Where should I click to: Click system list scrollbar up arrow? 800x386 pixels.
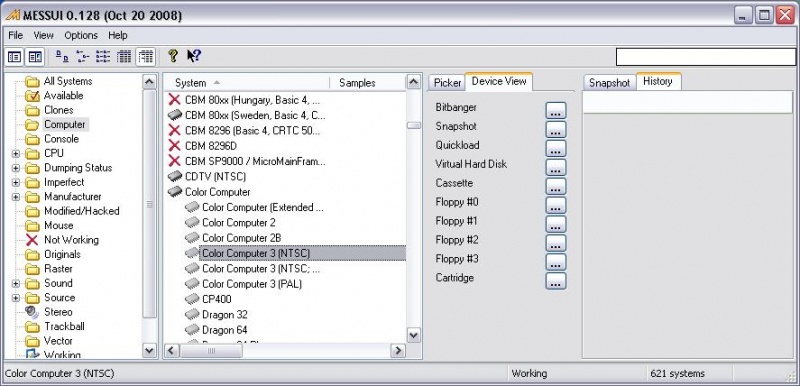pyautogui.click(x=414, y=82)
